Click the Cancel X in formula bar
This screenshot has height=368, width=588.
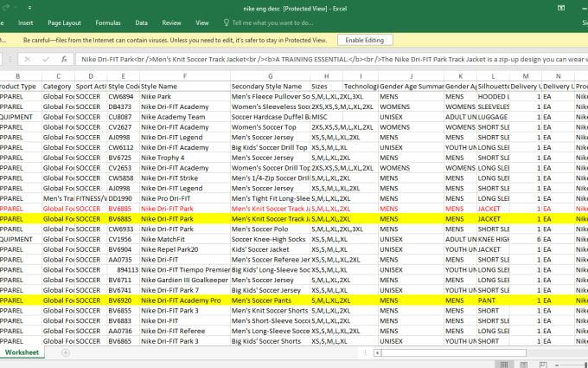(x=27, y=60)
